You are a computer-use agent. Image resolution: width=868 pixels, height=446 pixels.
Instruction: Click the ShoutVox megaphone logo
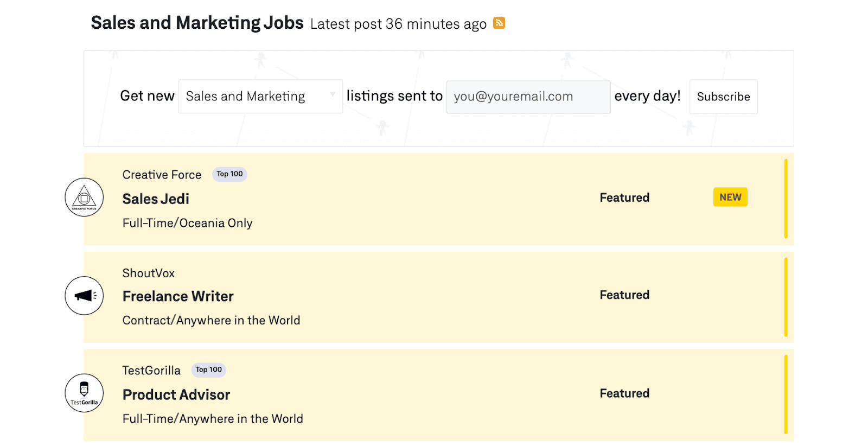[84, 296]
